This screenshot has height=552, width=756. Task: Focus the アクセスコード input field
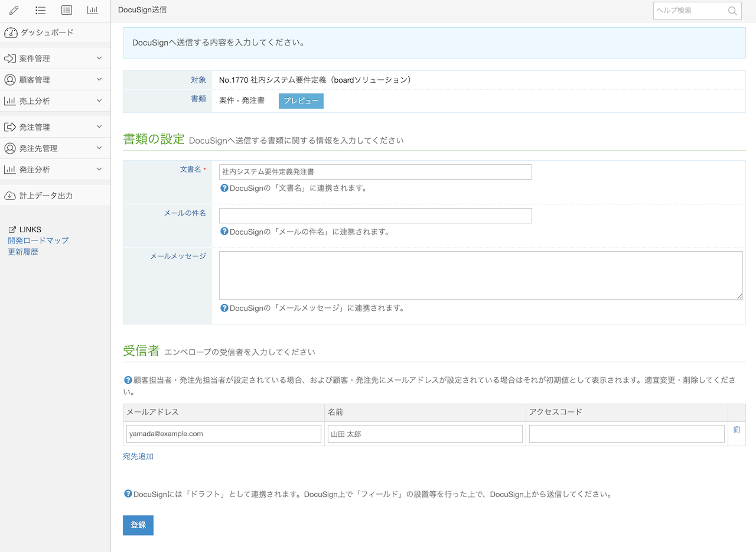[627, 434]
